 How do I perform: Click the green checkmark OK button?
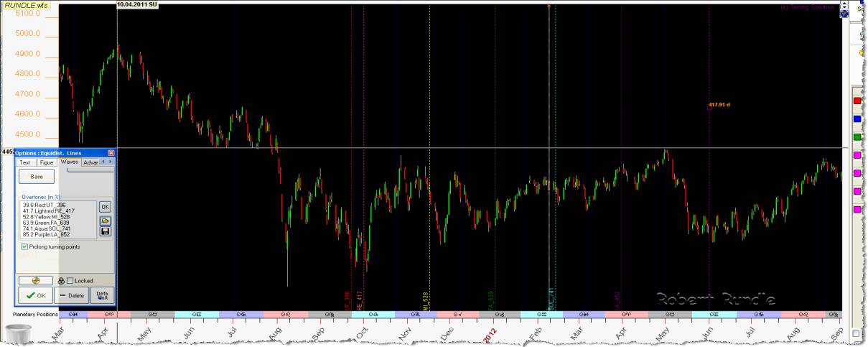(35, 295)
